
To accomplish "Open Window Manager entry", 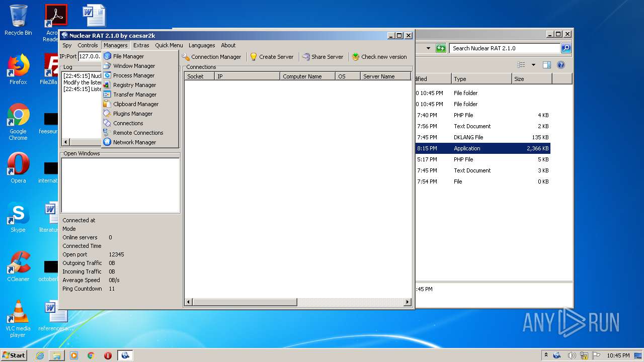I will click(x=140, y=66).
